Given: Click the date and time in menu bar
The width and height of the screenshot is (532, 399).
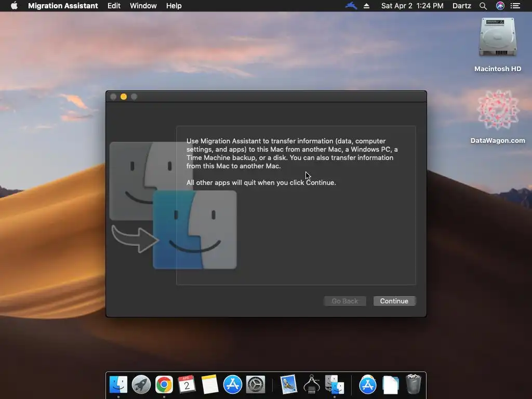Looking at the screenshot, I should coord(412,6).
